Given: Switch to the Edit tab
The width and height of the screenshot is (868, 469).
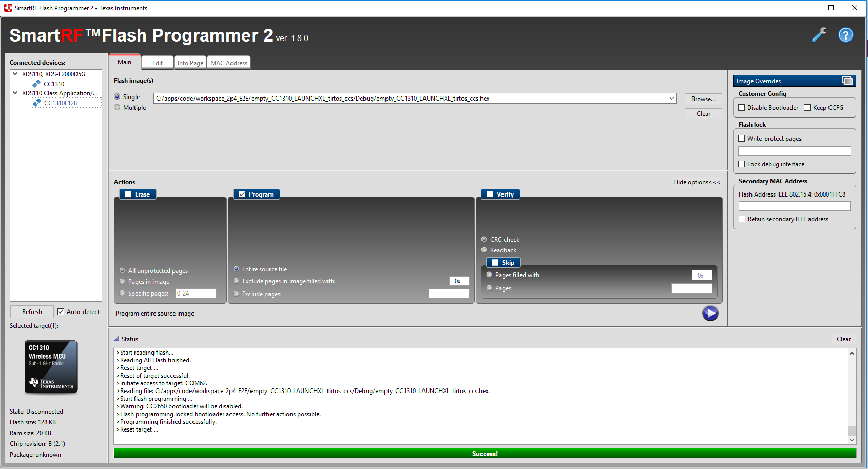Looking at the screenshot, I should tap(158, 63).
